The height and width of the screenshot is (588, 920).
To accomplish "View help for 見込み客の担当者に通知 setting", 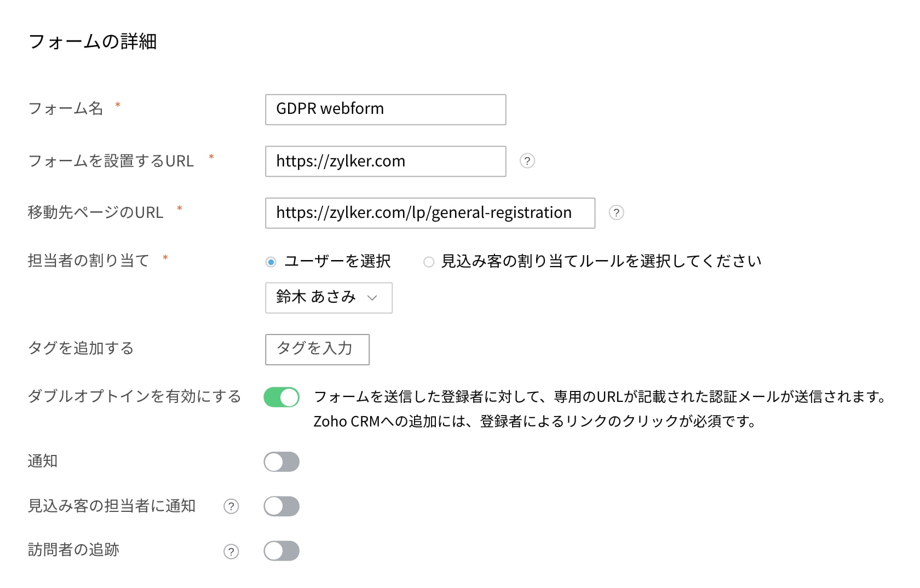I will click(x=231, y=506).
